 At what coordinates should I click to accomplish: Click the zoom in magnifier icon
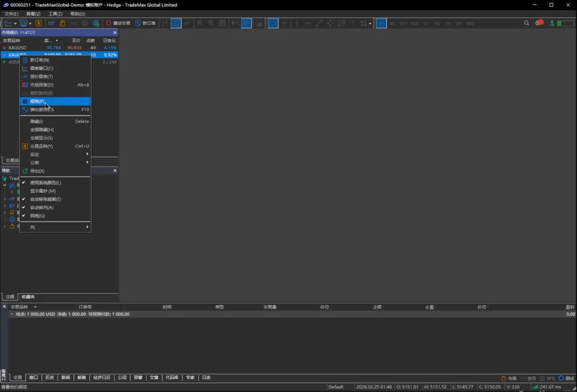pos(200,23)
